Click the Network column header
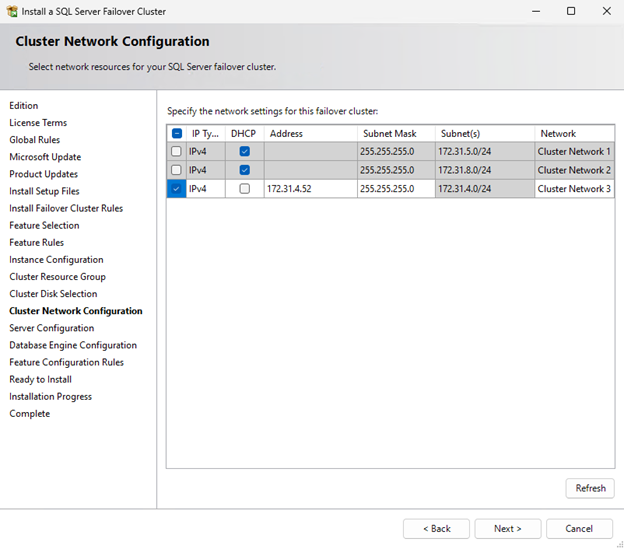Screen dimensions: 624x549 click(574, 133)
